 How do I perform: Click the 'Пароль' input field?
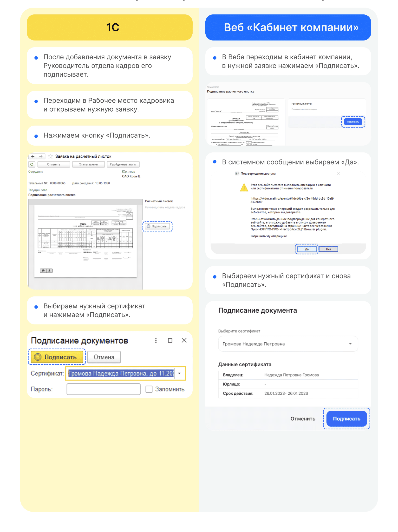(x=104, y=389)
